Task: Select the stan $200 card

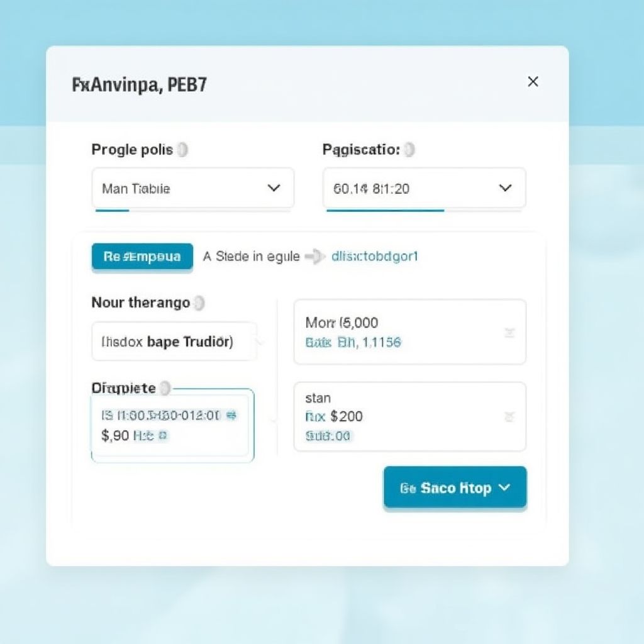Action: click(409, 416)
